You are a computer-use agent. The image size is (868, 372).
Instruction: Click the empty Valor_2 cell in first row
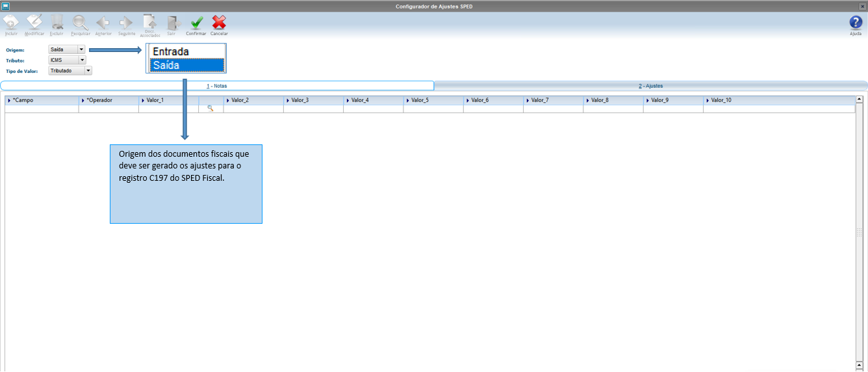click(x=253, y=109)
